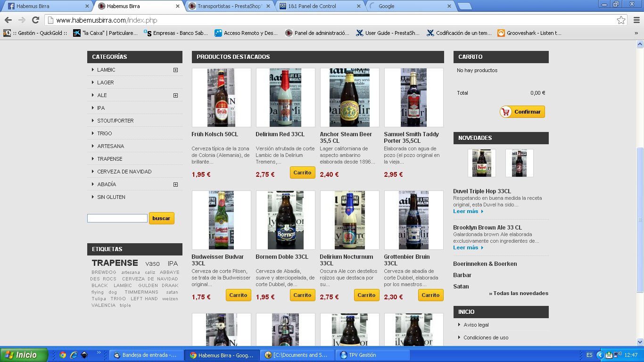Open the Empresas - Banco Sabadell bookmark

pos(176,33)
